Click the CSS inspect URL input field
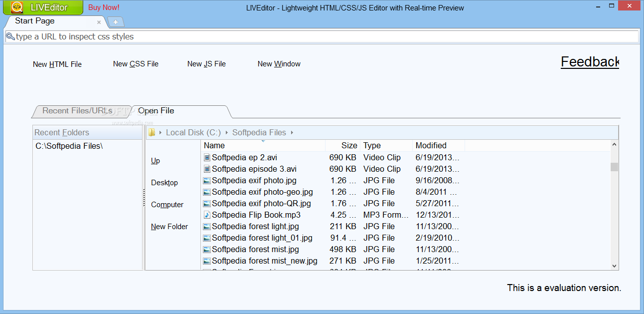The image size is (644, 314). [322, 36]
